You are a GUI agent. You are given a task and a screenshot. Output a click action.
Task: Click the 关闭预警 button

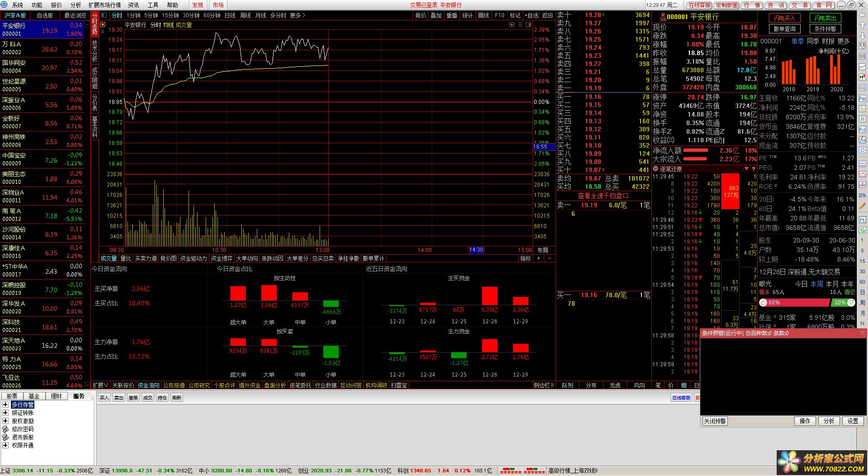click(x=715, y=421)
